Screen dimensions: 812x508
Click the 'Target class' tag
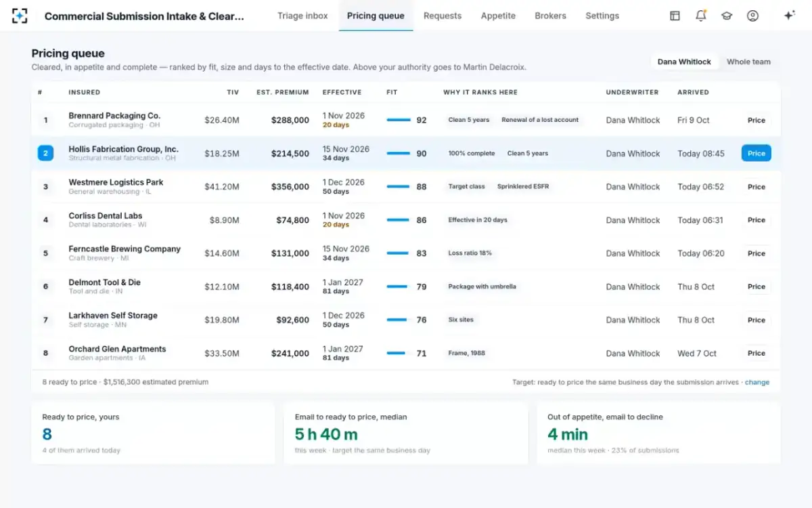click(466, 187)
